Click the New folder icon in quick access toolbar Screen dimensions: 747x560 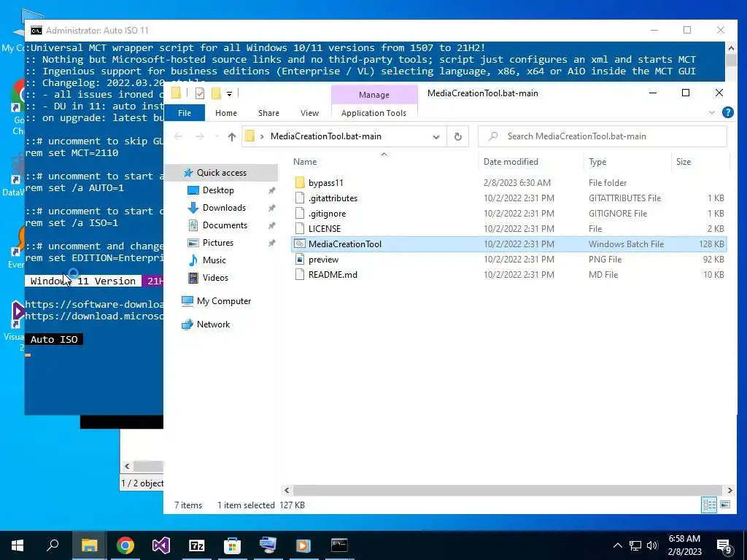(x=216, y=93)
